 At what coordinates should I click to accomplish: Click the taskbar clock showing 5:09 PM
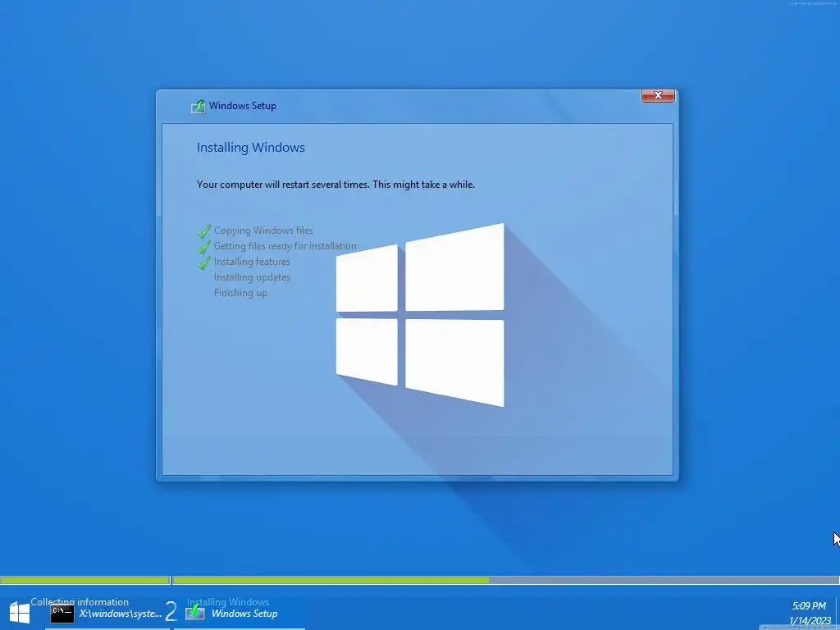click(x=809, y=606)
